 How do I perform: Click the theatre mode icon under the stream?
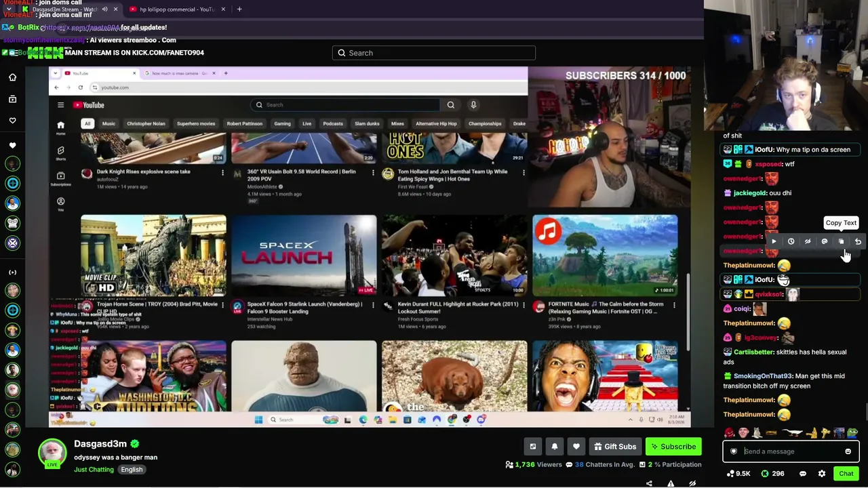[533, 447]
